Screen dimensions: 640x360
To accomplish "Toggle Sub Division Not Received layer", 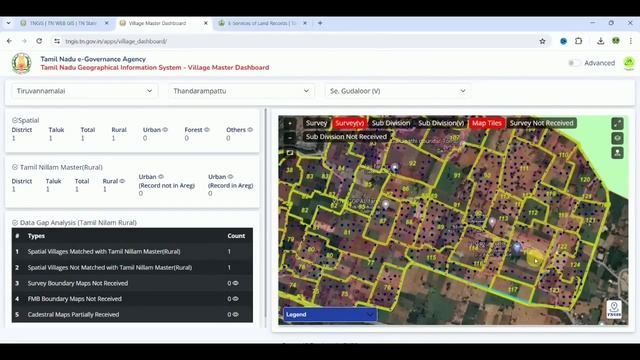I will 346,137.
